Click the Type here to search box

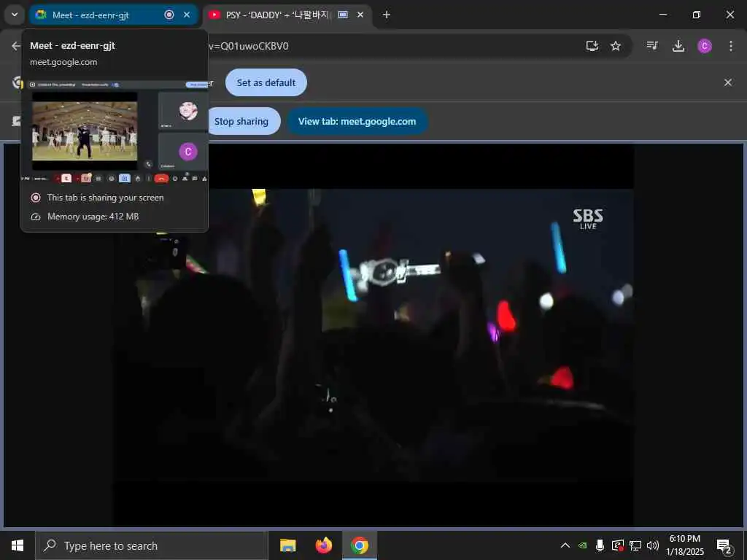click(152, 545)
